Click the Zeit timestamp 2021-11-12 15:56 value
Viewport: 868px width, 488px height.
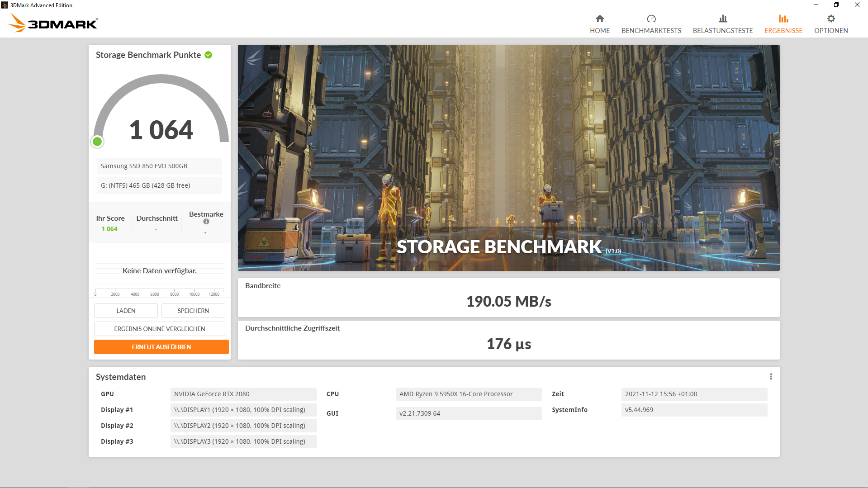coord(694,394)
